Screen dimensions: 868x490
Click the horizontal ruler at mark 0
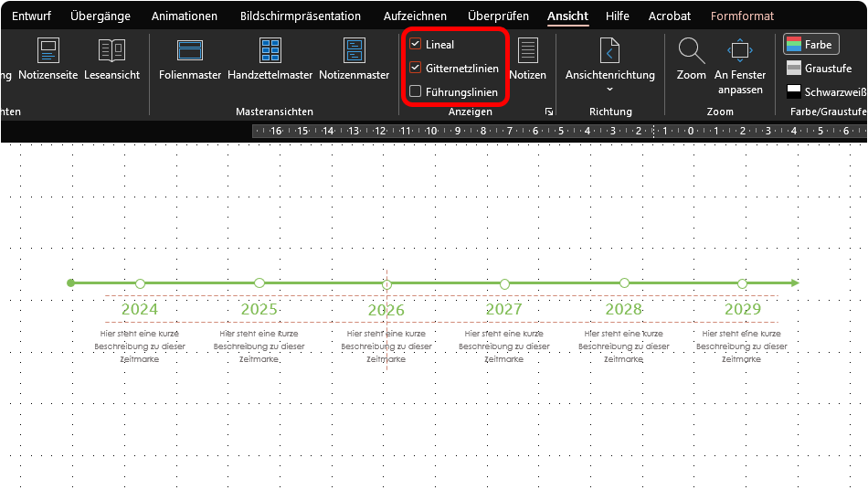click(x=691, y=132)
